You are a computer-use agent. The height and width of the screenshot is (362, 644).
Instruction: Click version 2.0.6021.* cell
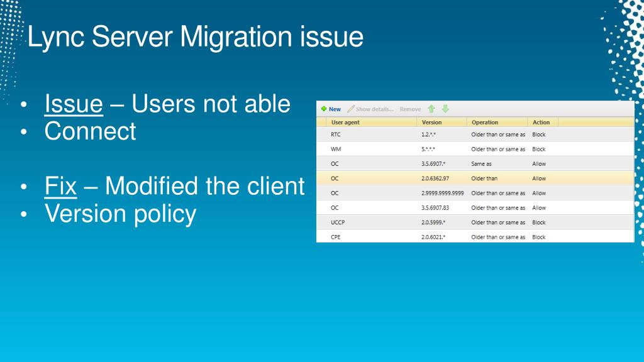tap(433, 237)
